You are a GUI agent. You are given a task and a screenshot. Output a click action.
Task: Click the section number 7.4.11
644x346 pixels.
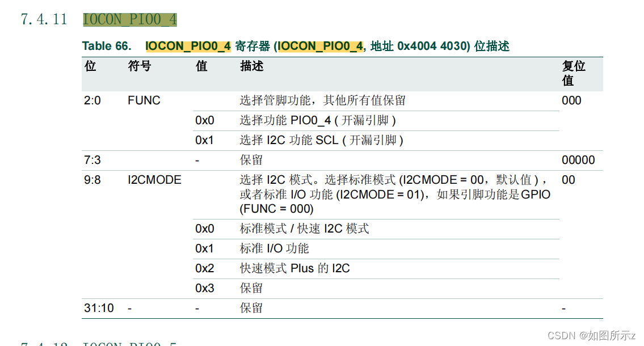pyautogui.click(x=43, y=19)
